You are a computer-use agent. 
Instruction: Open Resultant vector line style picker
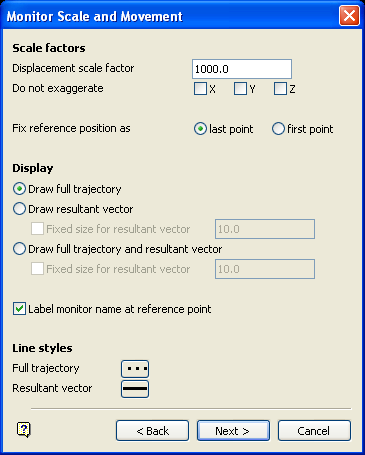(x=135, y=389)
